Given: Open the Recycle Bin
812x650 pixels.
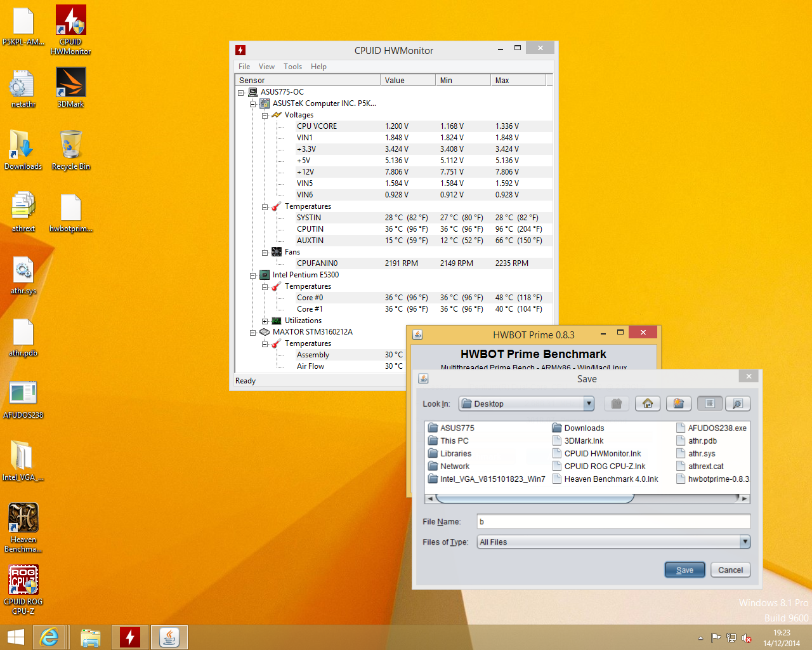Looking at the screenshot, I should coord(71,150).
